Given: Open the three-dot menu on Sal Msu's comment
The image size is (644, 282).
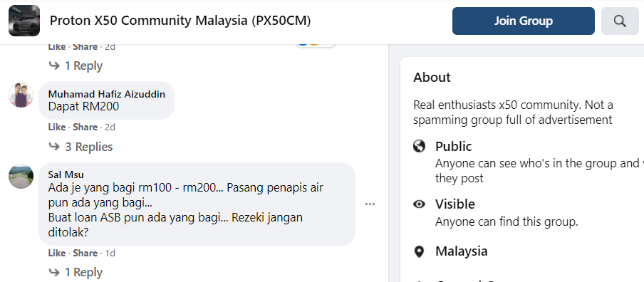Looking at the screenshot, I should 370,204.
